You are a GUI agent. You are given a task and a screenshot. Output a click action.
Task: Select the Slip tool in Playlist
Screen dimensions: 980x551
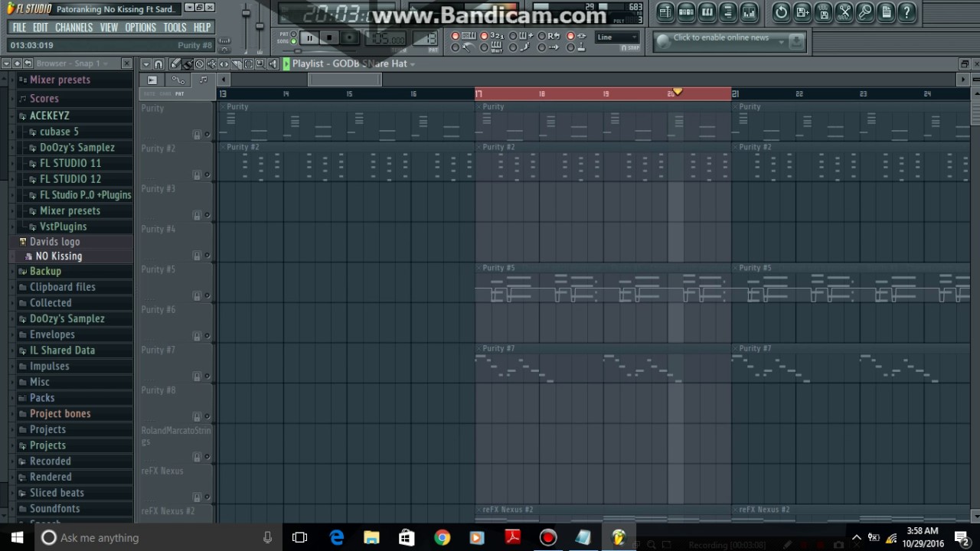(x=224, y=64)
